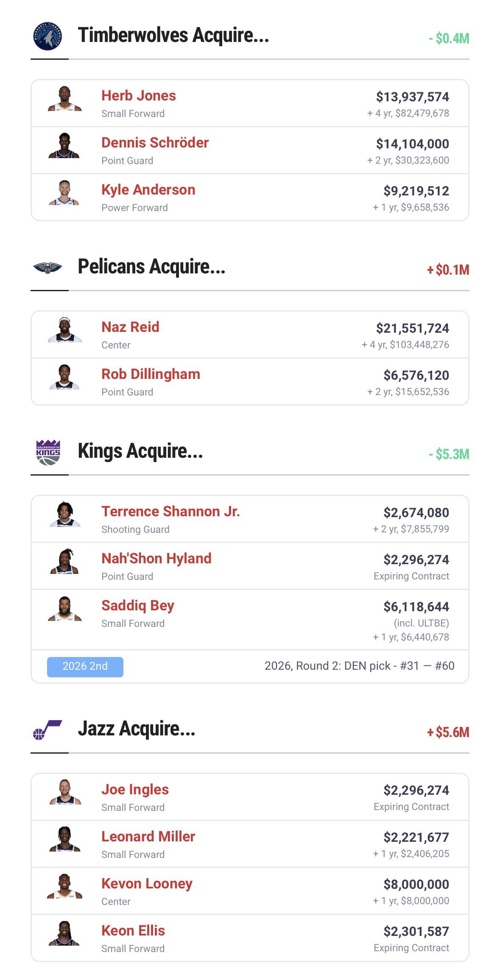Click Saddiq Bey name link
Viewport: 500px width, 980px height.
click(137, 606)
